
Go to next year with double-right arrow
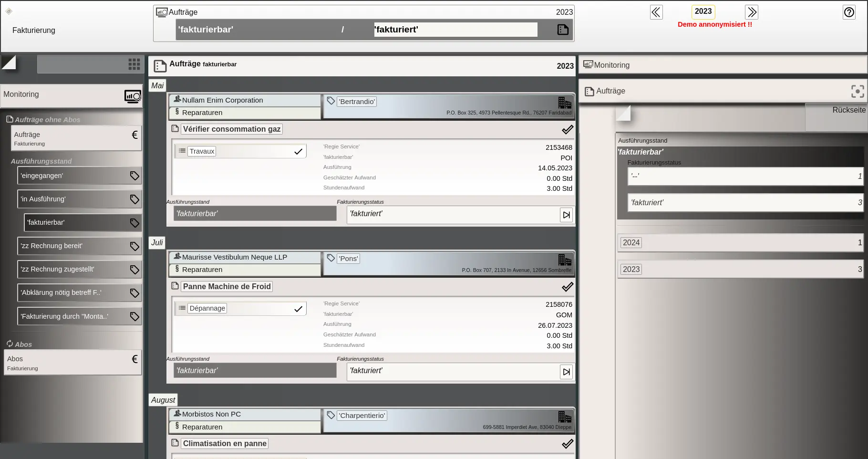point(752,12)
